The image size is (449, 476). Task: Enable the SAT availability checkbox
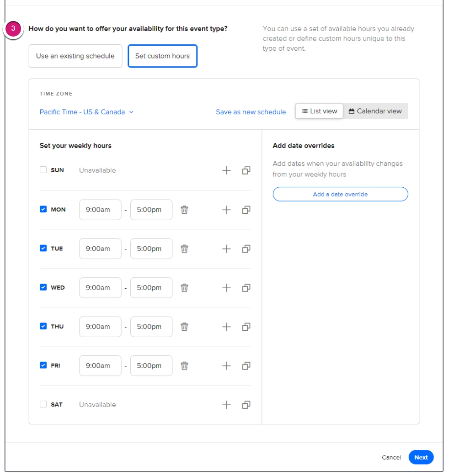43,404
